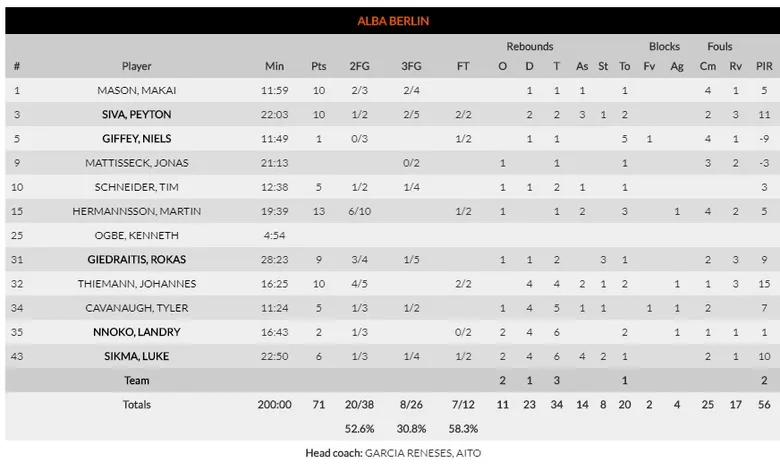This screenshot has width=780, height=471.
Task: Open CAVANAUGH, TYLER player page
Action: pyautogui.click(x=137, y=308)
